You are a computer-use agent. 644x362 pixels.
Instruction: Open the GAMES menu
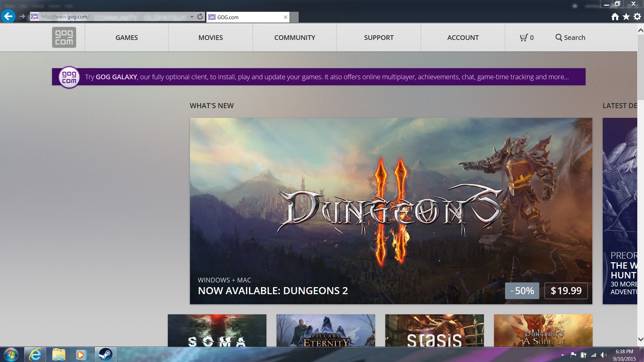click(x=127, y=38)
